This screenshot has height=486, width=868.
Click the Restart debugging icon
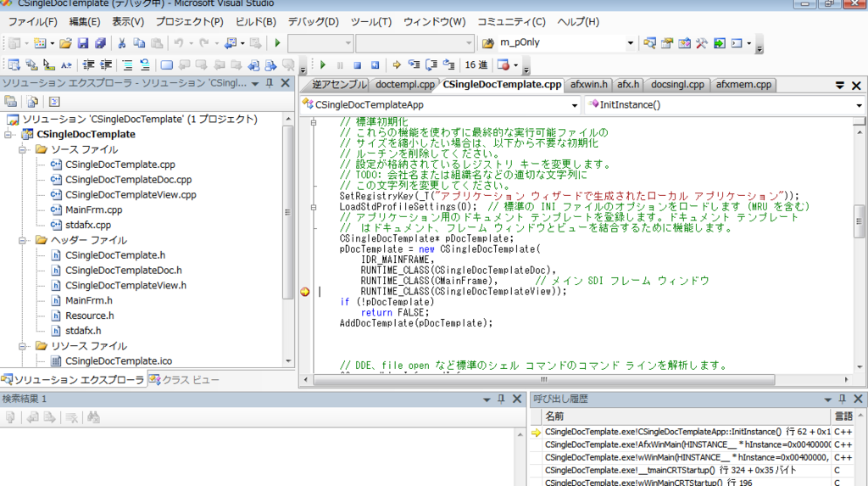(x=375, y=64)
